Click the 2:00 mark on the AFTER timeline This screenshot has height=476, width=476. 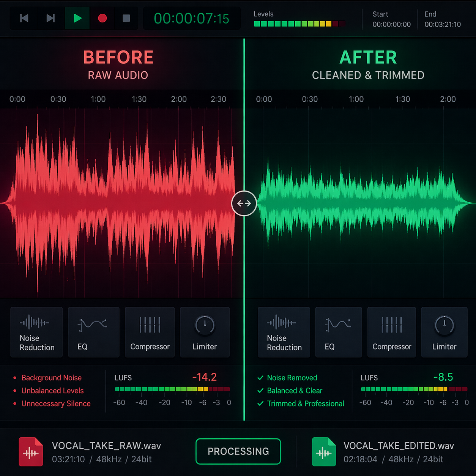click(448, 99)
